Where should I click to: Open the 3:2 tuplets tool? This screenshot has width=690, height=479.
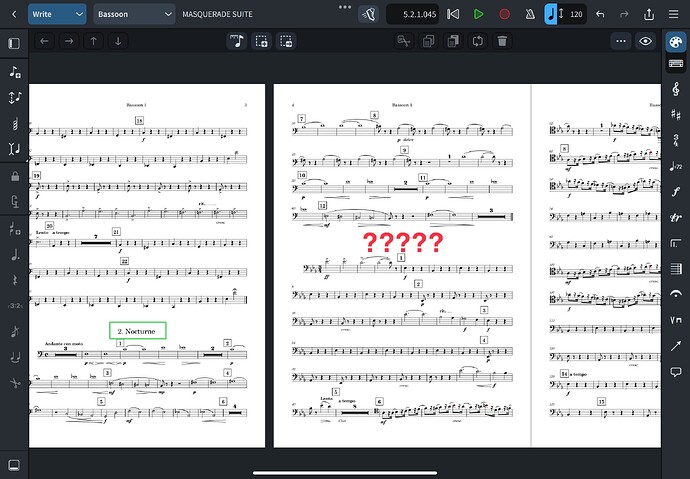[15, 306]
